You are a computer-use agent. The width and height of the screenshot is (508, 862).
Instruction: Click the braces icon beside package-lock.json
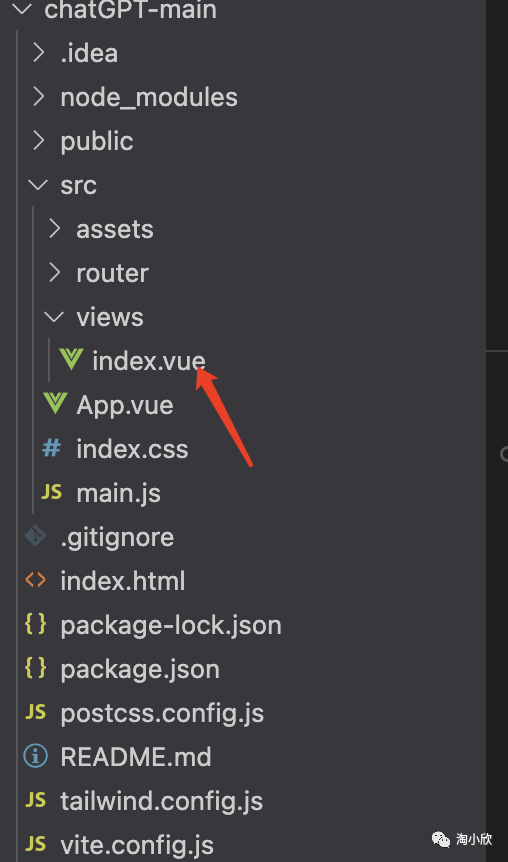point(36,625)
